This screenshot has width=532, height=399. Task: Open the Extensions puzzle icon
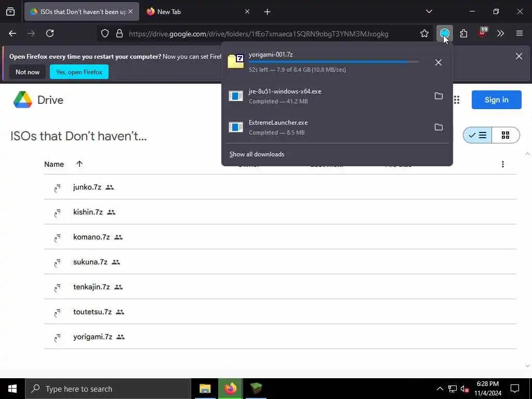463,33
